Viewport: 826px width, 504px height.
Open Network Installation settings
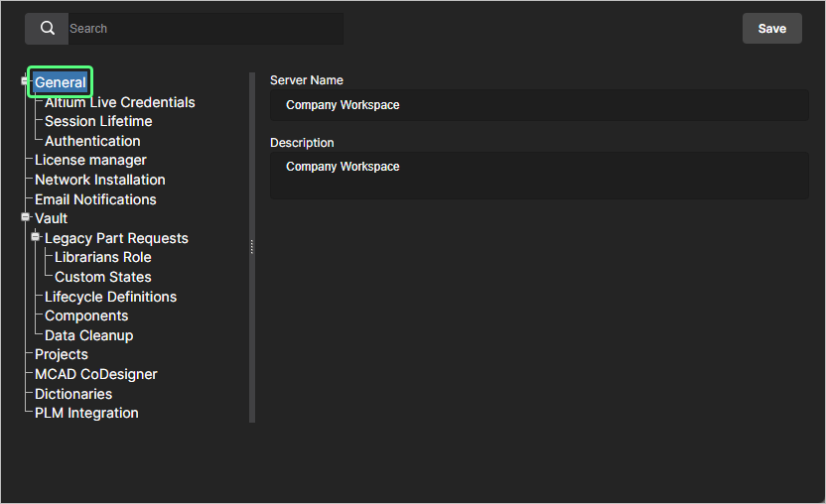click(x=100, y=180)
